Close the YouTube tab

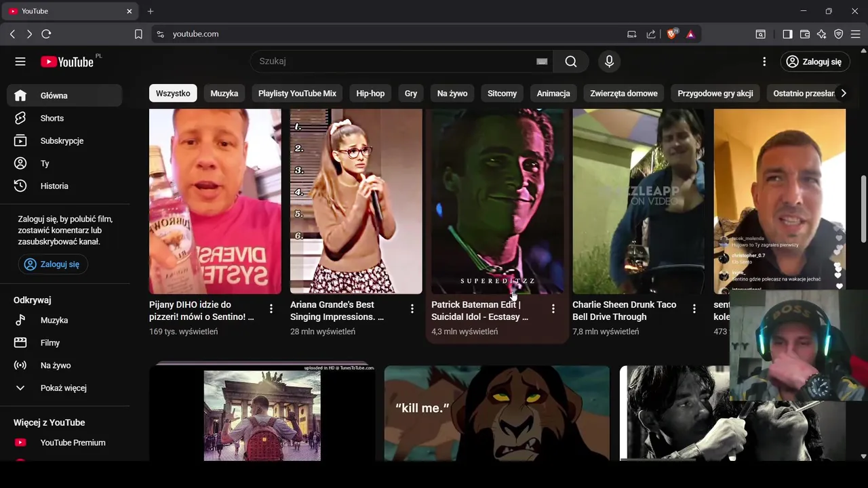(x=130, y=12)
